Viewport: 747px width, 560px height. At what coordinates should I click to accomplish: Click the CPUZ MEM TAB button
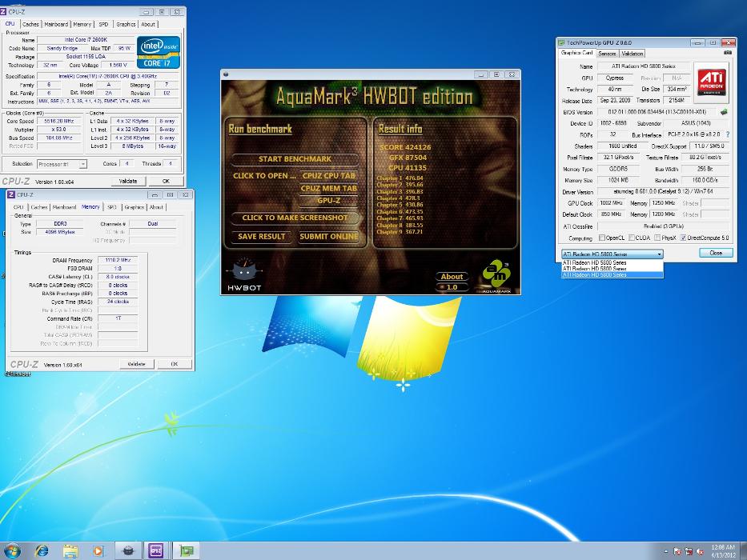click(329, 188)
